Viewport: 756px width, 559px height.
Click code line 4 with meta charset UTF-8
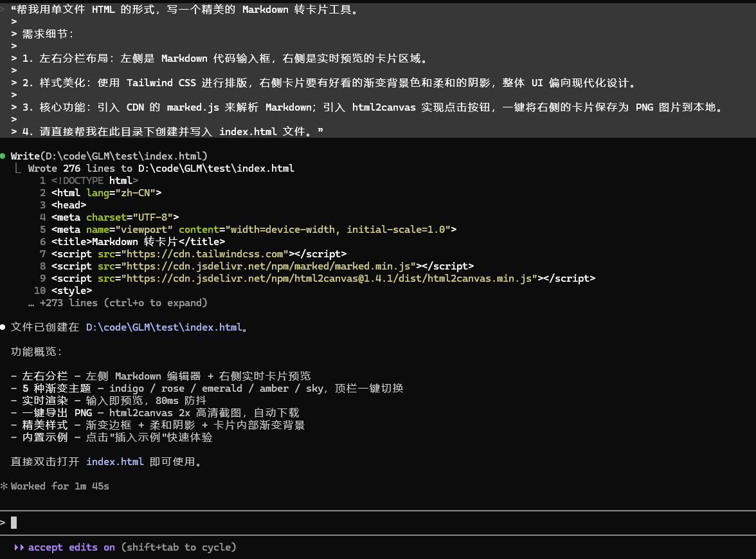pos(109,217)
